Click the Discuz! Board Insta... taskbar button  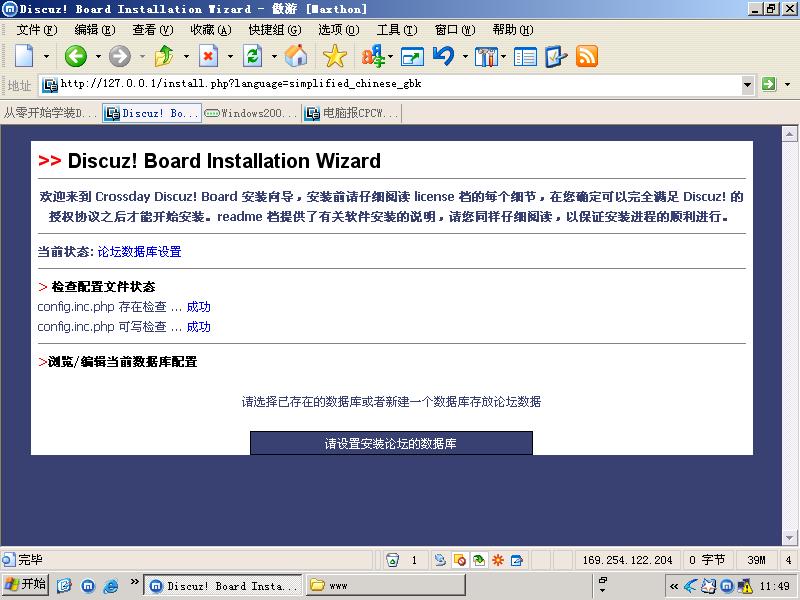tap(223, 585)
